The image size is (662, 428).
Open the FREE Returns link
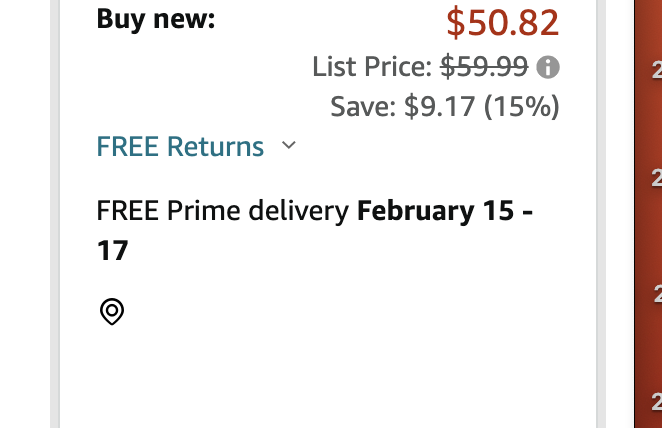click(180, 146)
